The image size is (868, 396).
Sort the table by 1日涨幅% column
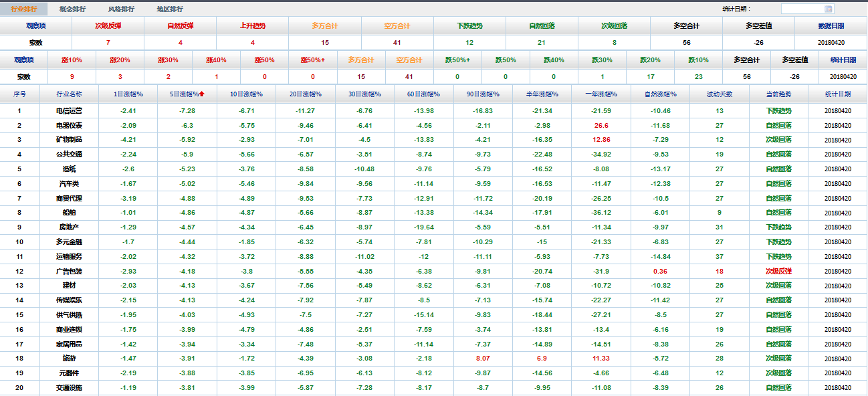coord(128,94)
